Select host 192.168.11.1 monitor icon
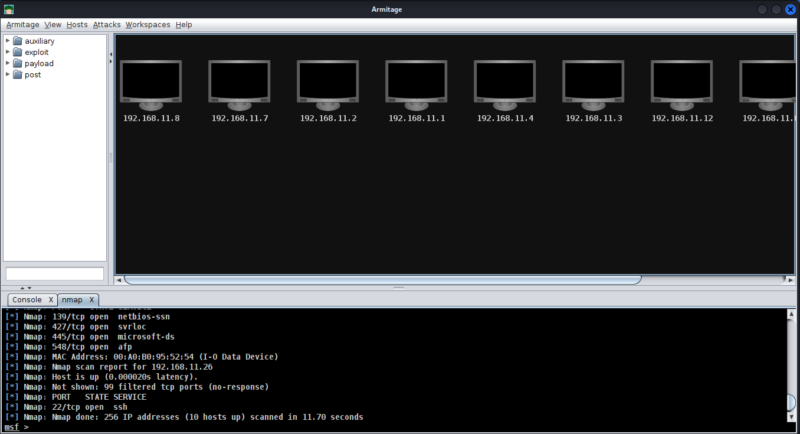 click(x=416, y=84)
